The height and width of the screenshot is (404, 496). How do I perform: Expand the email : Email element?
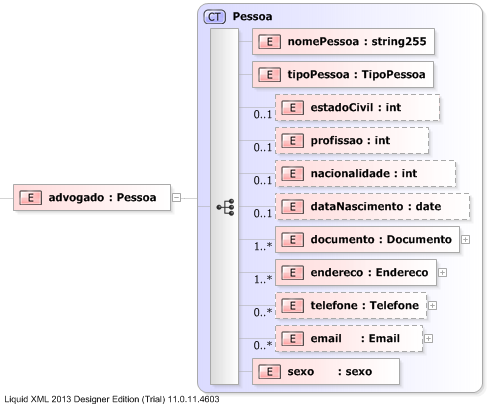[428, 339]
